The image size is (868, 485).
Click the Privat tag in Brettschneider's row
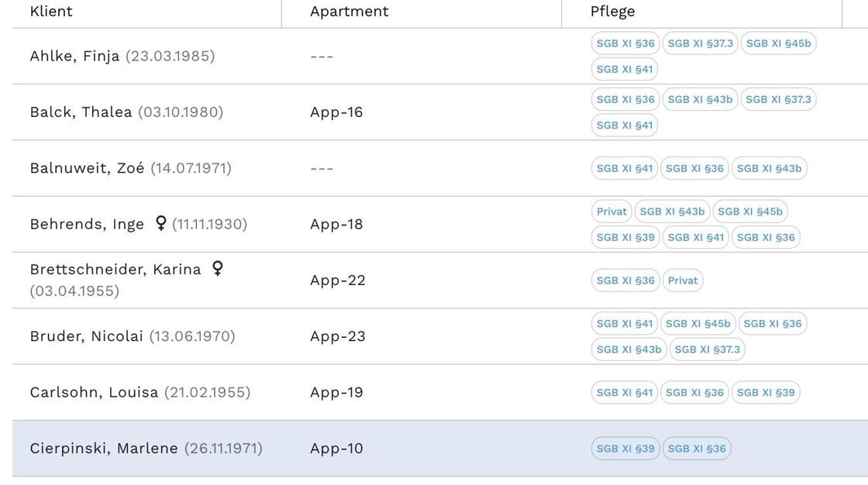[683, 280]
